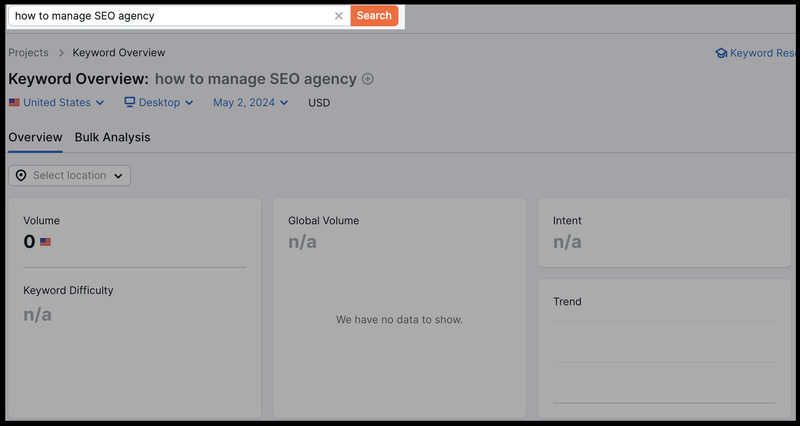Image resolution: width=800 pixels, height=426 pixels.
Task: Click the Keyword Difficulty label
Action: (x=68, y=290)
